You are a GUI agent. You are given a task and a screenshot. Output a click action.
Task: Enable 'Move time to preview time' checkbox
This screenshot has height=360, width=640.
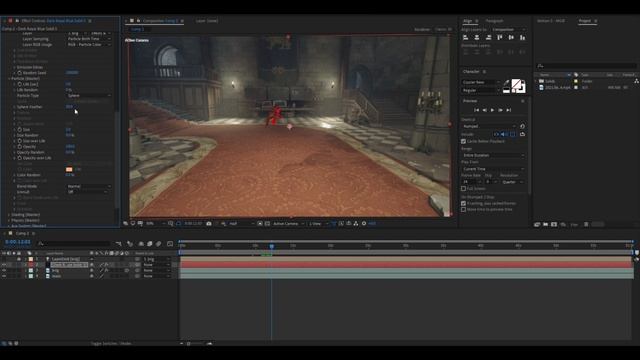[463, 209]
